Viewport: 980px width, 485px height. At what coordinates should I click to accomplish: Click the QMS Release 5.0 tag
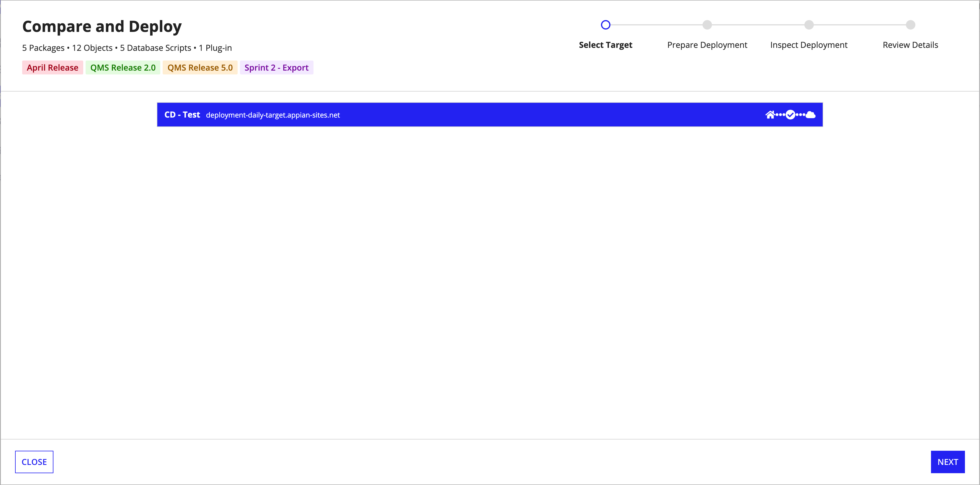point(200,68)
